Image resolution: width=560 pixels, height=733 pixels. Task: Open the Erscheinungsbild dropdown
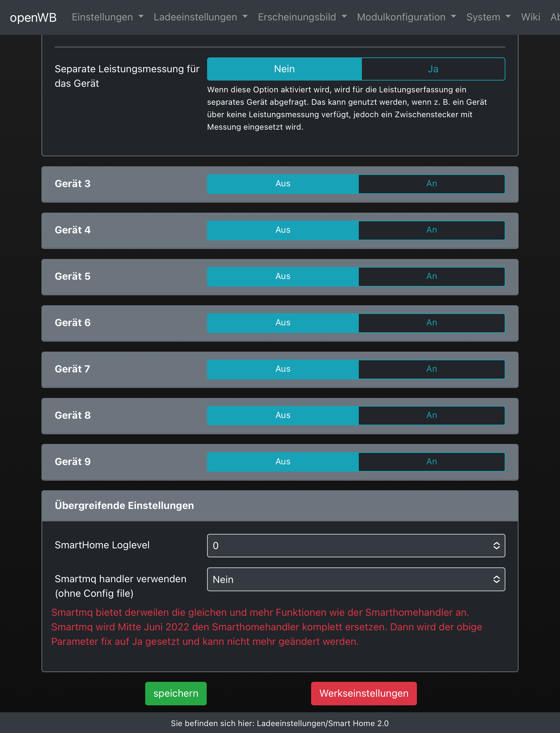(302, 17)
